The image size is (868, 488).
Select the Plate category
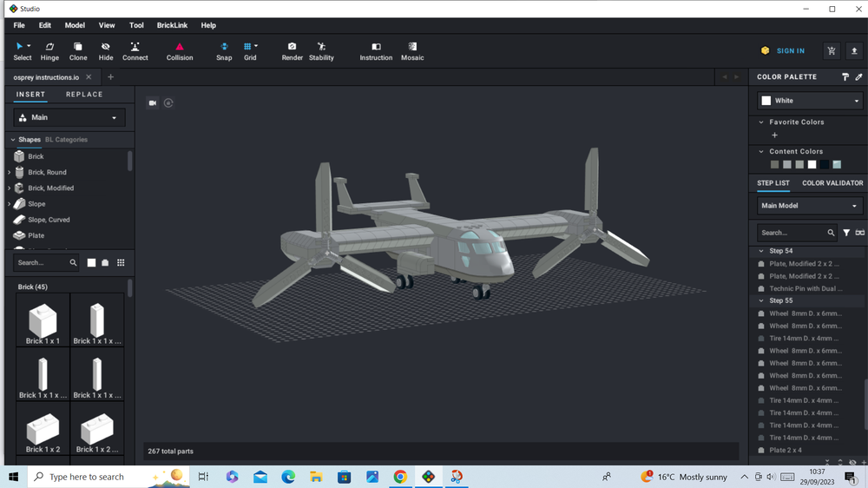[x=36, y=235]
